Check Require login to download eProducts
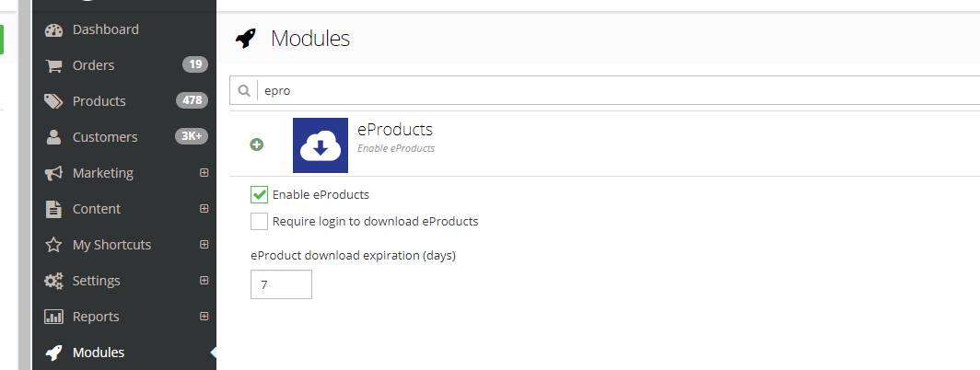Screen dimensions: 980x370 (259, 221)
